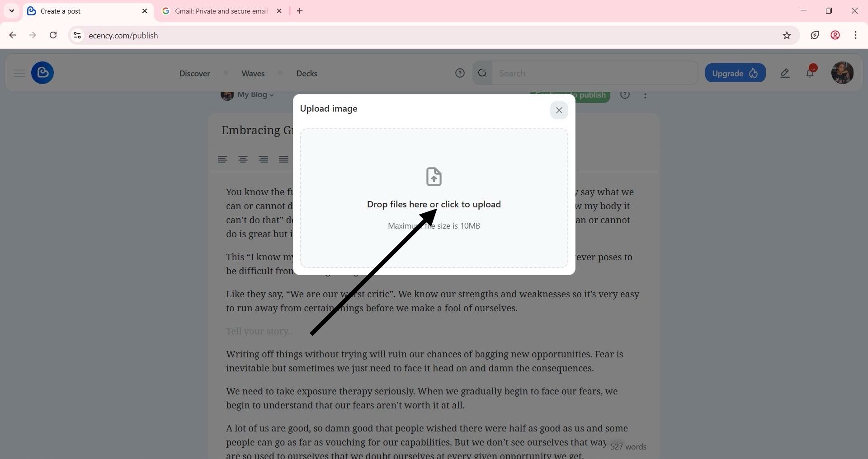868x459 pixels.
Task: Open the Chrome three-dot menu
Action: (x=855, y=35)
